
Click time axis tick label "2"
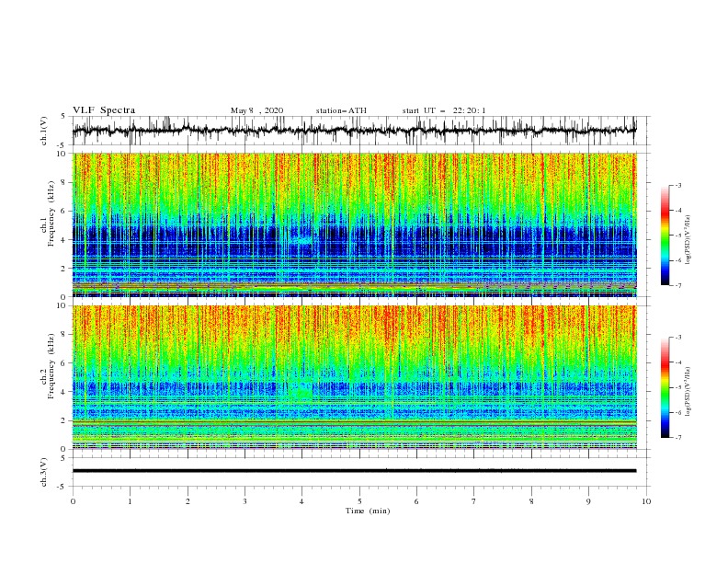(x=188, y=501)
